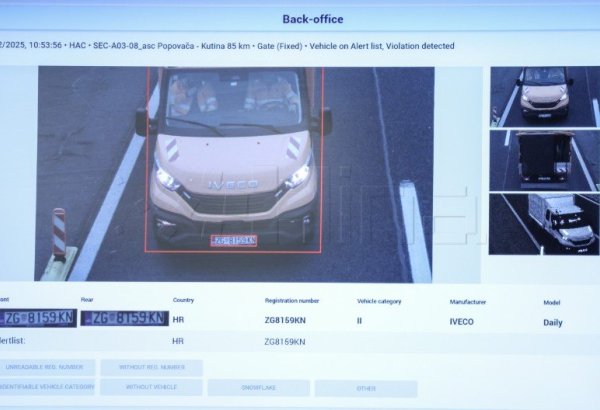Click the main IVECO van camera image
600x410 pixels.
235,173
